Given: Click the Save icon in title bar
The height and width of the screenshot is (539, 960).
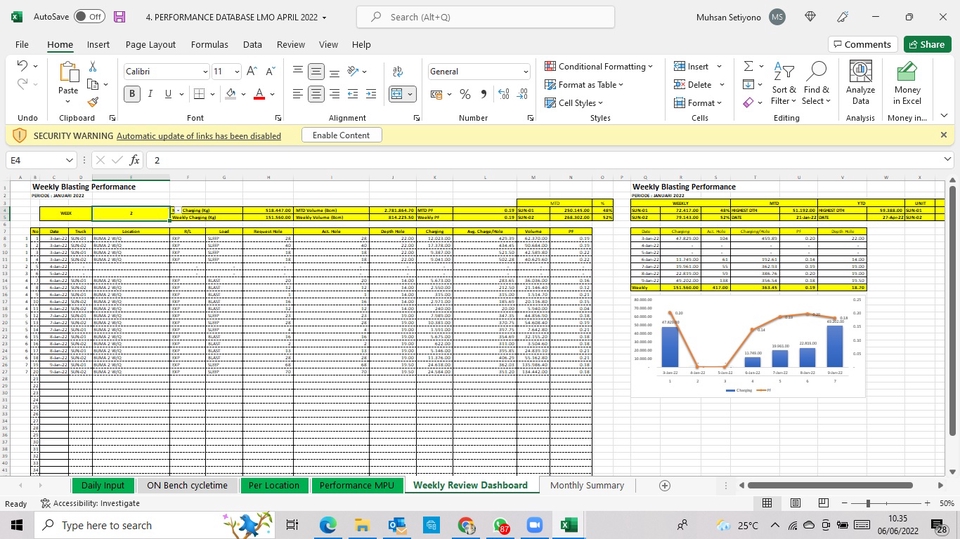Looking at the screenshot, I should click(119, 17).
